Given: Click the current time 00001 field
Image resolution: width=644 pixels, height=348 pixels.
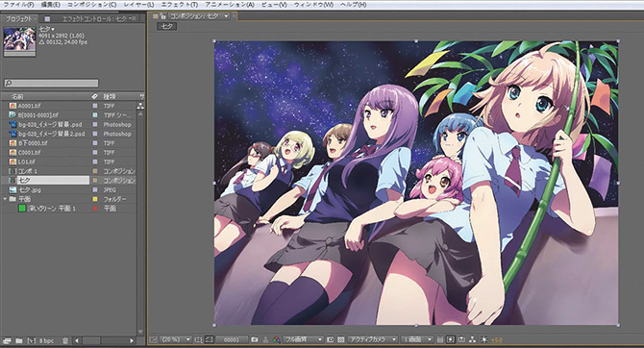Looking at the screenshot, I should (x=232, y=339).
